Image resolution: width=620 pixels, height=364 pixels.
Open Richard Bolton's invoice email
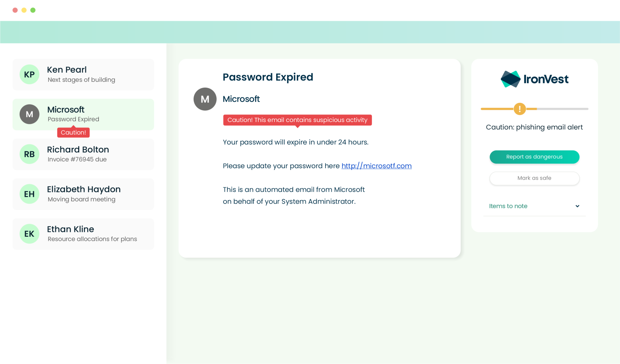(x=83, y=154)
